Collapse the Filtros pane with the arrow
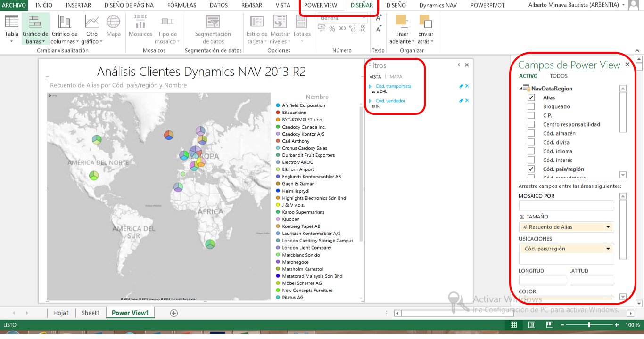 pyautogui.click(x=459, y=65)
